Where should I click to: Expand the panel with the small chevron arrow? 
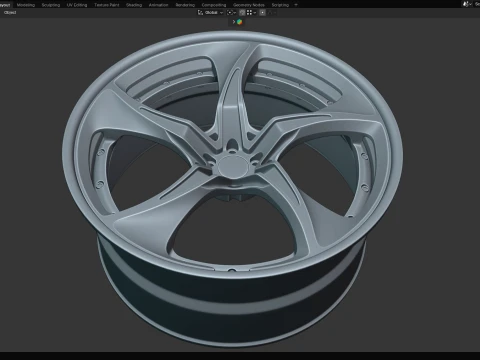point(234,22)
